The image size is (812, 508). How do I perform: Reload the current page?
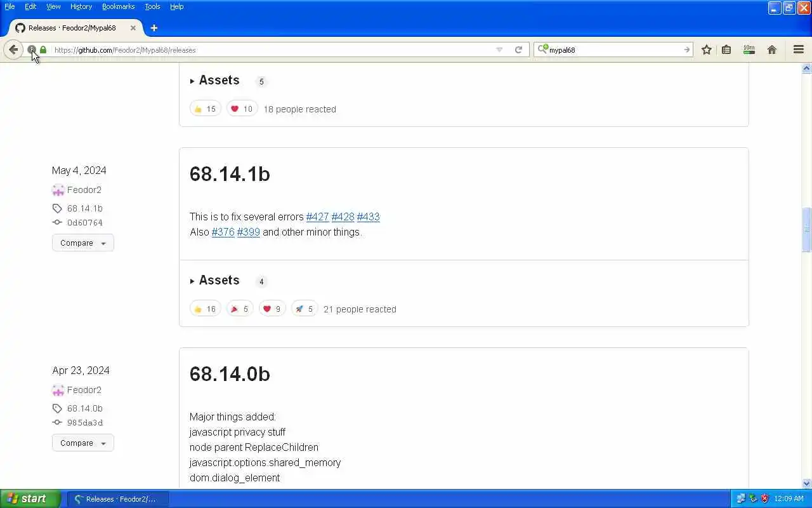click(x=518, y=50)
